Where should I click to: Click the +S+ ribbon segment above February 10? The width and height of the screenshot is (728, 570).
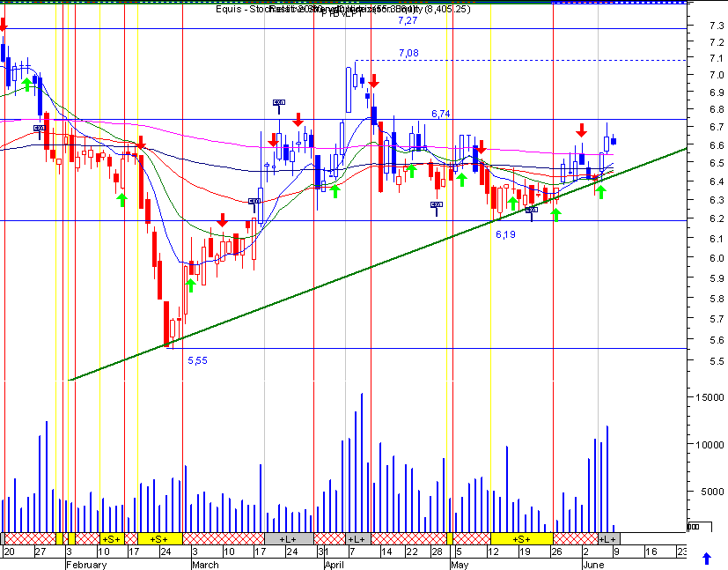(x=112, y=539)
